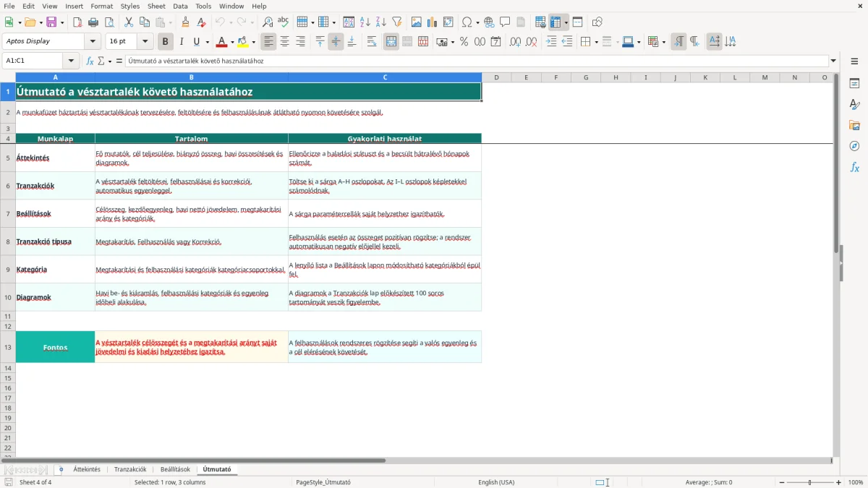
Task: Select row header 13
Action: [8, 347]
